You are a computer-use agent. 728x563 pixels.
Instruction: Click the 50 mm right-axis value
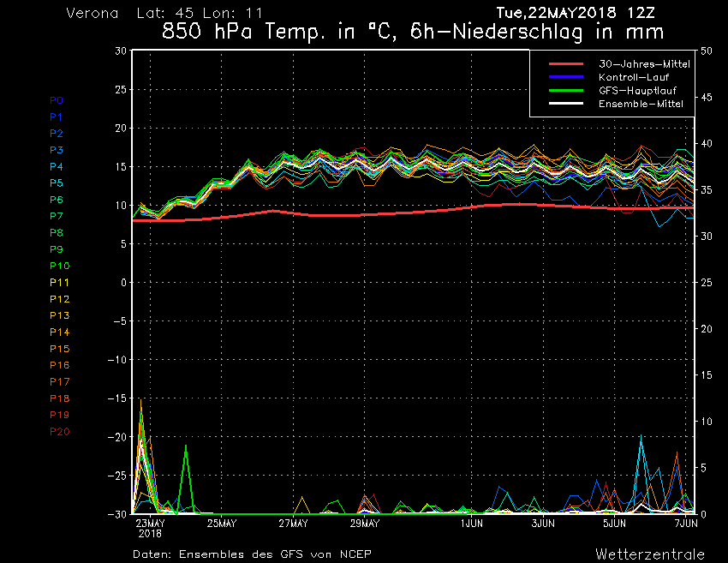(707, 51)
